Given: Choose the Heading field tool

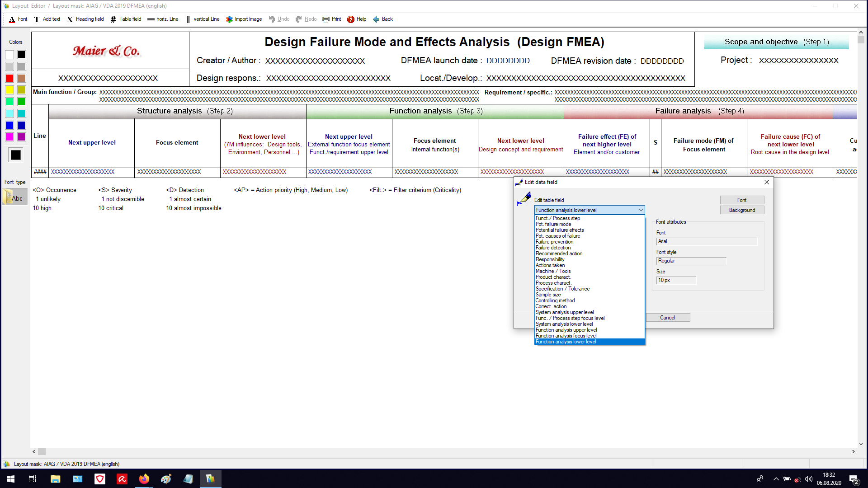Looking at the screenshot, I should point(85,19).
